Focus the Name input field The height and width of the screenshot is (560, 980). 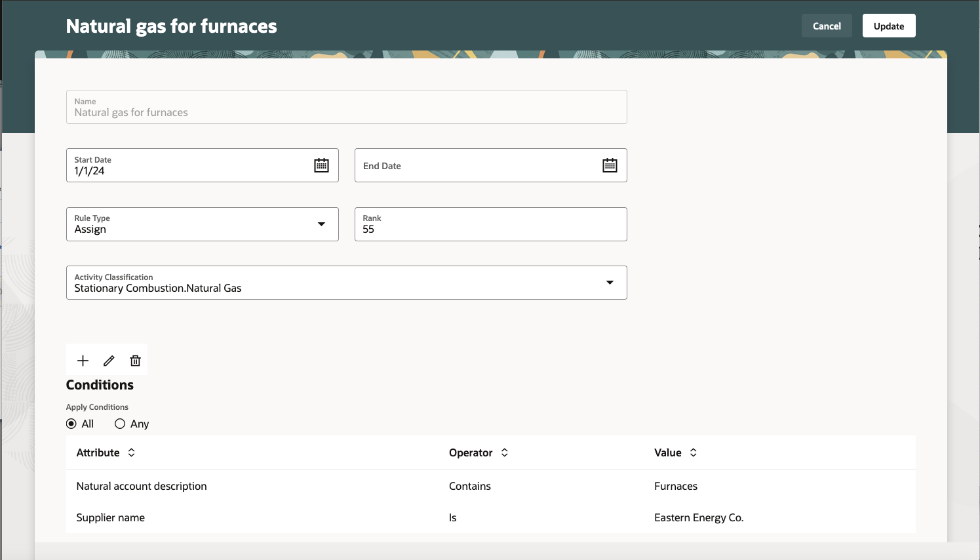[347, 107]
